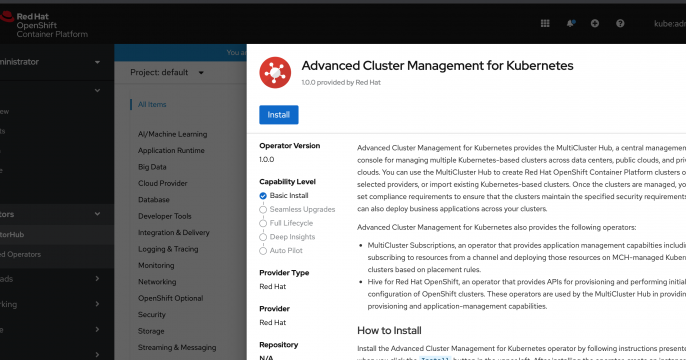Image resolution: width=686 pixels, height=360 pixels.
Task: Click the How to Install heading
Action: 389,330
